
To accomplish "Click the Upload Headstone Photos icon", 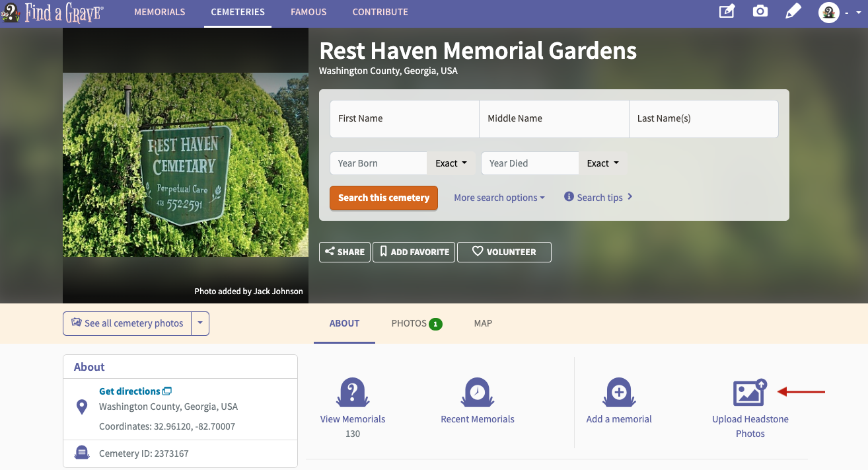I will (750, 392).
